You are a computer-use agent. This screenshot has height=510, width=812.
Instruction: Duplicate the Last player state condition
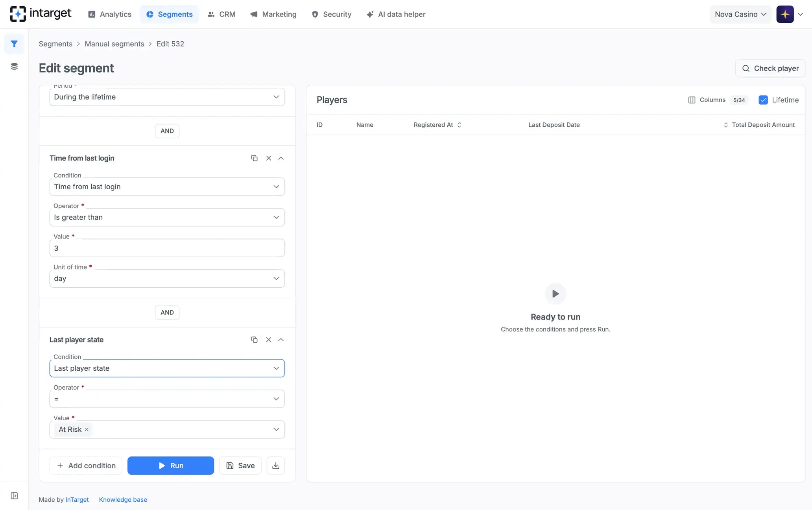(254, 340)
